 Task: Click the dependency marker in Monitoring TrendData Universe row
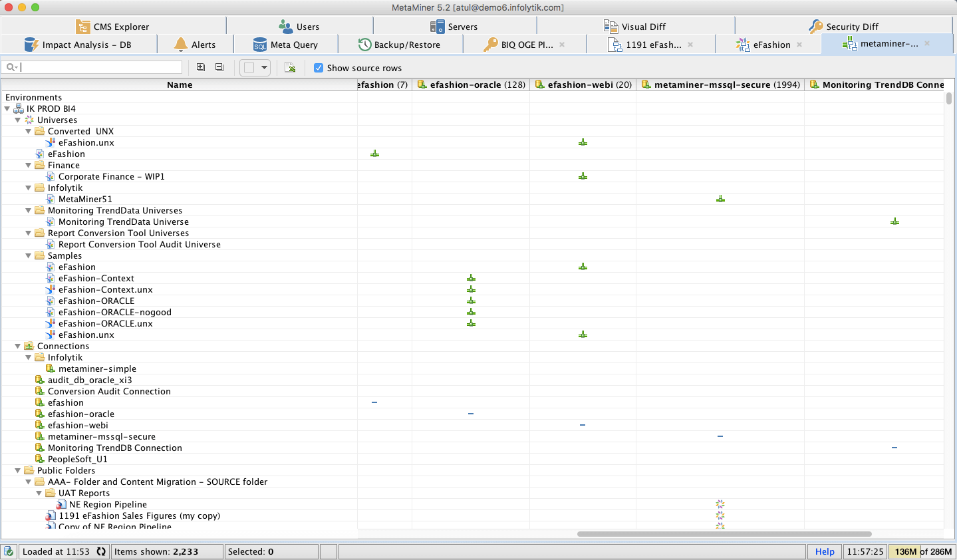pyautogui.click(x=894, y=221)
